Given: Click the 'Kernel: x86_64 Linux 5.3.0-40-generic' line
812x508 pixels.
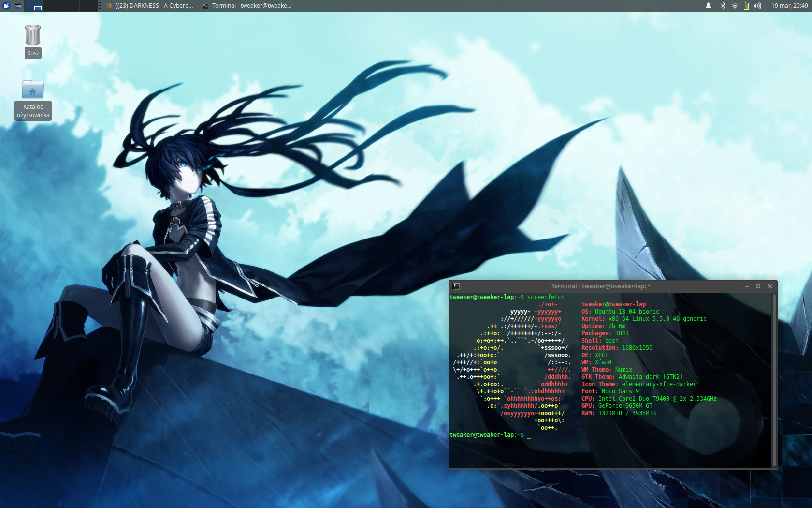Looking at the screenshot, I should [644, 319].
